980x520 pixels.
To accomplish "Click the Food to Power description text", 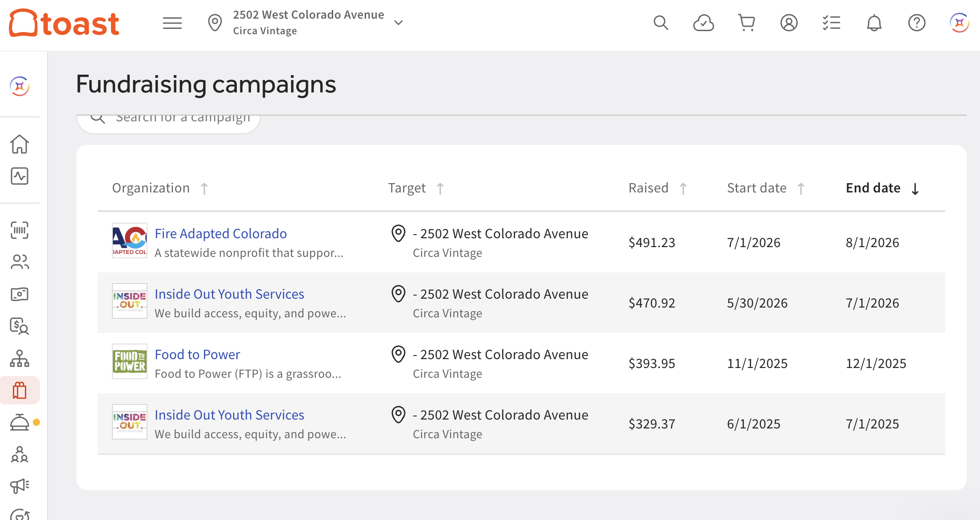I will coord(248,374).
